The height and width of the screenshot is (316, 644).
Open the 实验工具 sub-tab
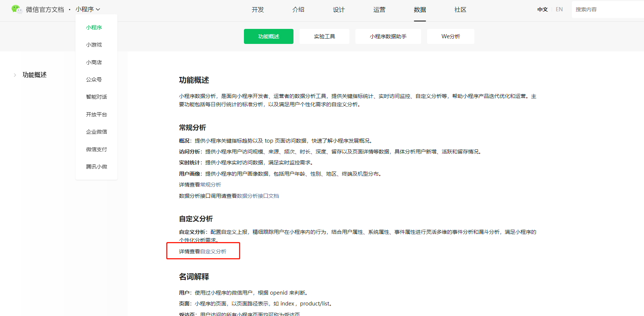click(325, 36)
